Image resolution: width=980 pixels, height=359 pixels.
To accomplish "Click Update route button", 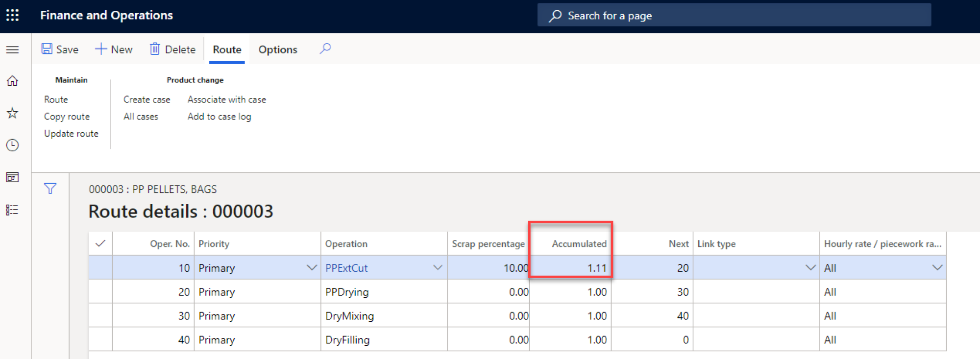I will tap(71, 133).
